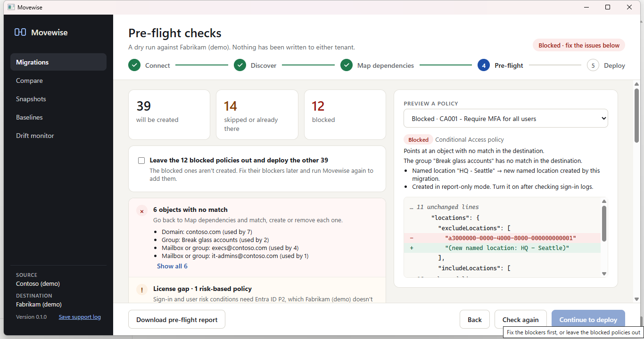Click the Back button
Viewport: 644px width, 339px height.
[475, 319]
